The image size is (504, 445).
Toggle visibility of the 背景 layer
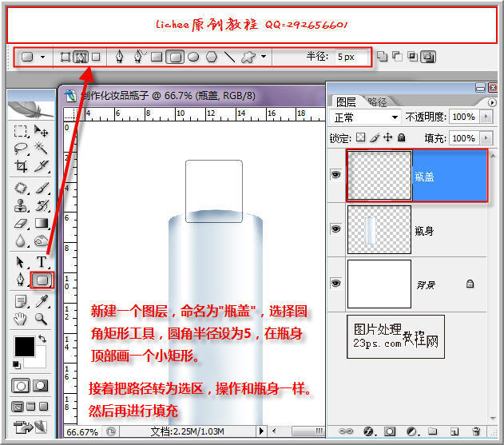(335, 283)
